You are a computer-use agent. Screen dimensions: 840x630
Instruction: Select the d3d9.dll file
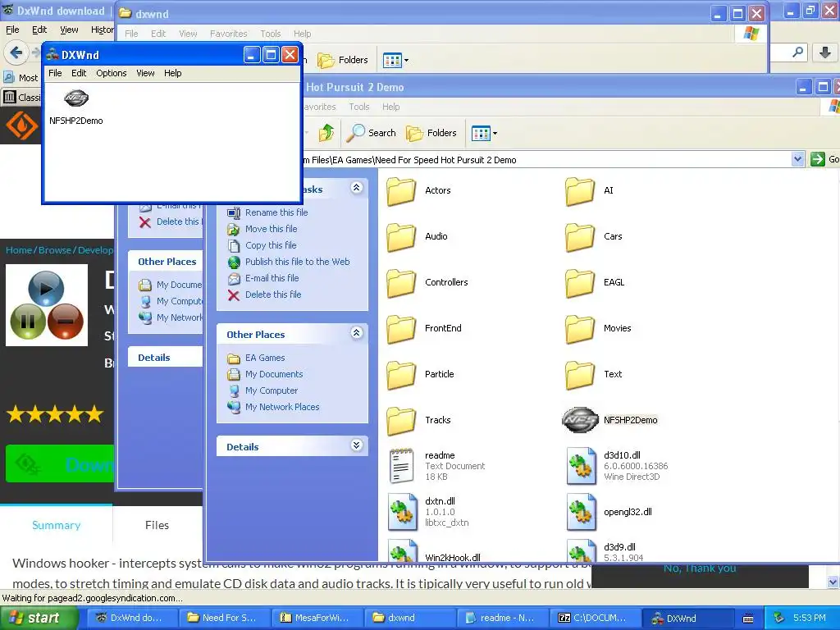pos(605,552)
